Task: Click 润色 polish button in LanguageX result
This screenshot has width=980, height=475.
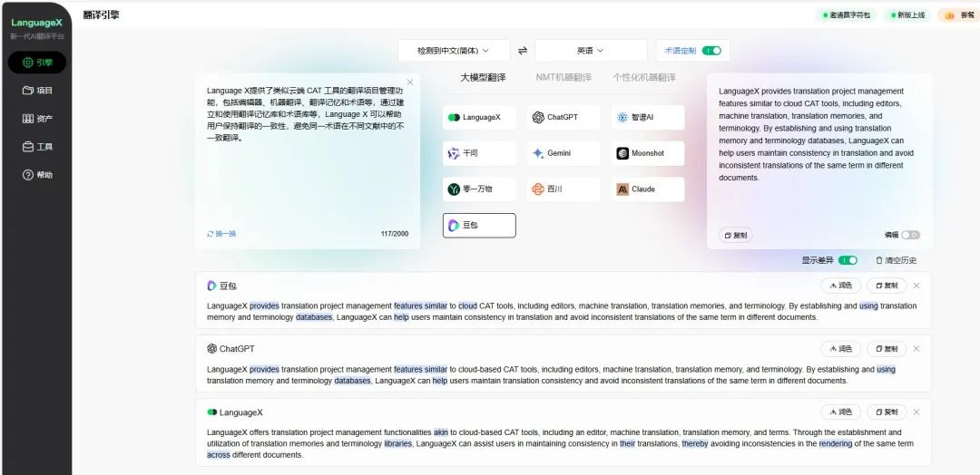Action: 840,412
